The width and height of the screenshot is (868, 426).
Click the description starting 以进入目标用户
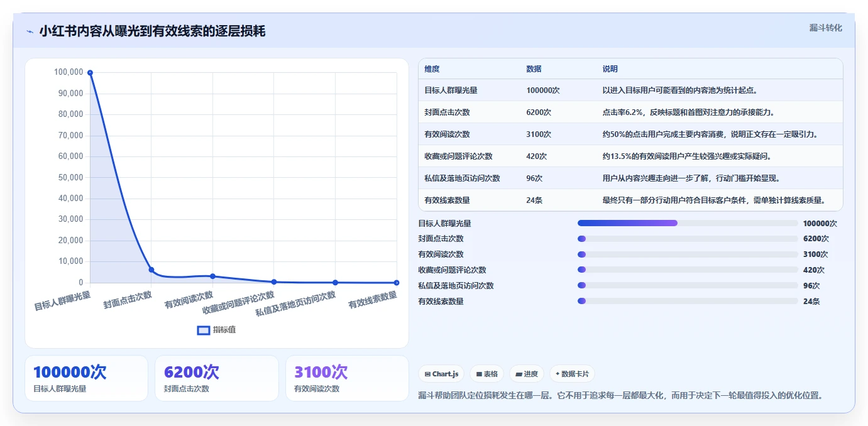(679, 90)
